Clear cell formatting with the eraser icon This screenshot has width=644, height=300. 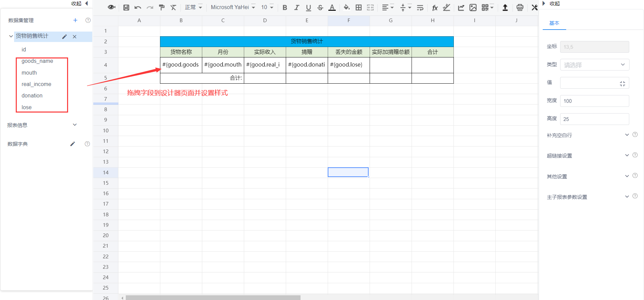tap(173, 7)
